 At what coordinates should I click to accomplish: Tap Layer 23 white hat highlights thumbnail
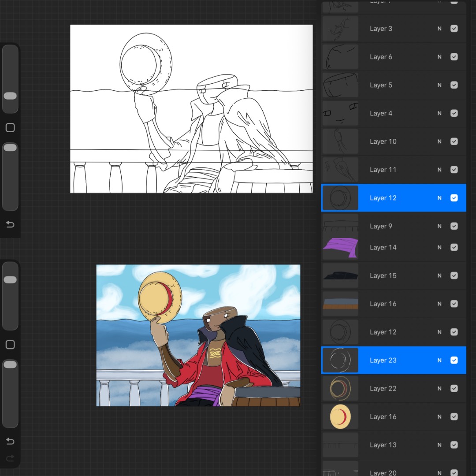tap(340, 361)
